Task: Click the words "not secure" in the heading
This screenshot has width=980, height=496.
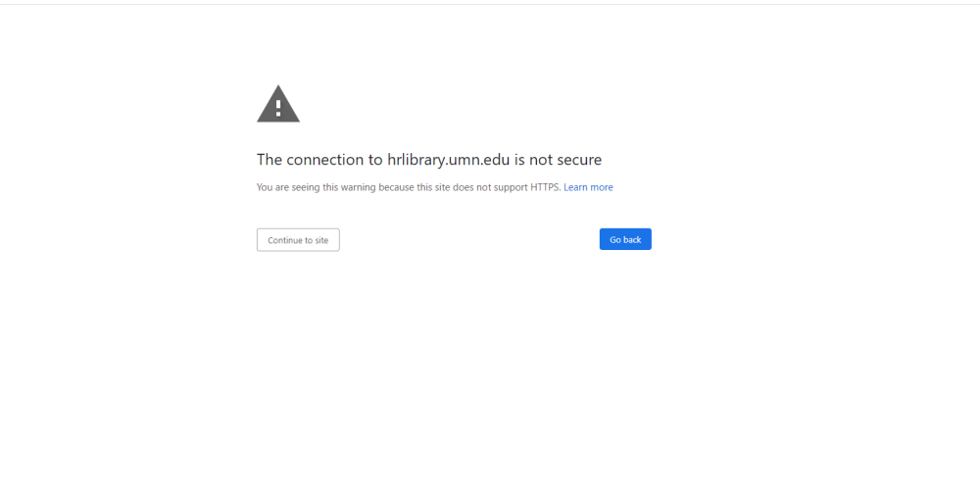Action: pyautogui.click(x=565, y=160)
